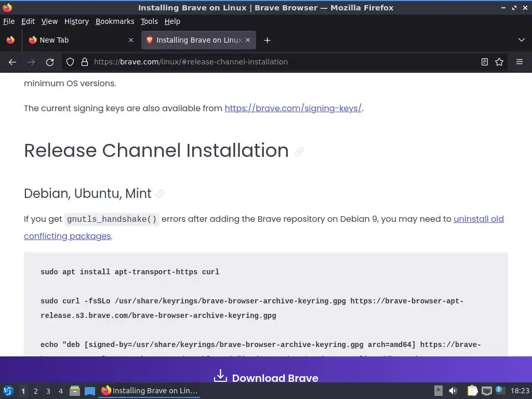Switch to workspace 3 in taskbar
The height and width of the screenshot is (399, 532).
(48, 391)
